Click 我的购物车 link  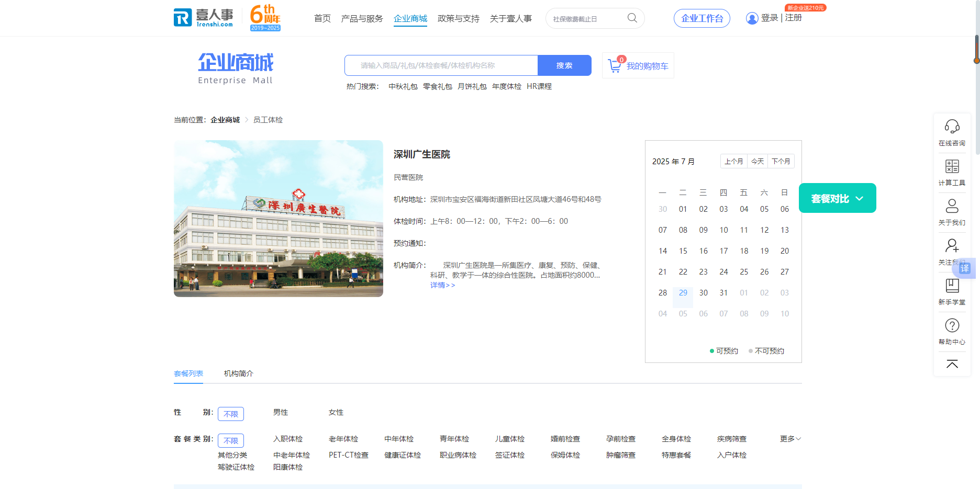tap(648, 66)
